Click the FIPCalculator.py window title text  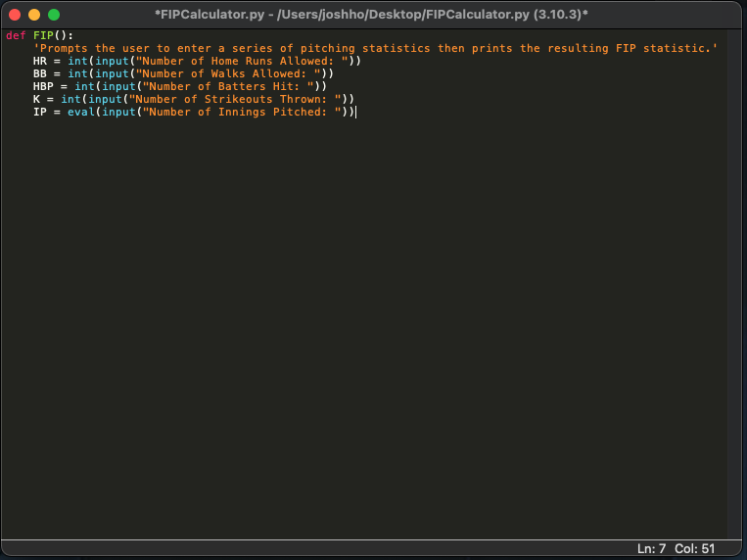click(371, 15)
